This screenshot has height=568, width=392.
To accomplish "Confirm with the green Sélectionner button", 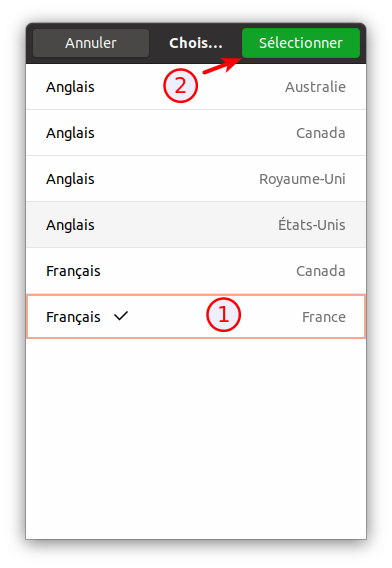I will [x=301, y=43].
